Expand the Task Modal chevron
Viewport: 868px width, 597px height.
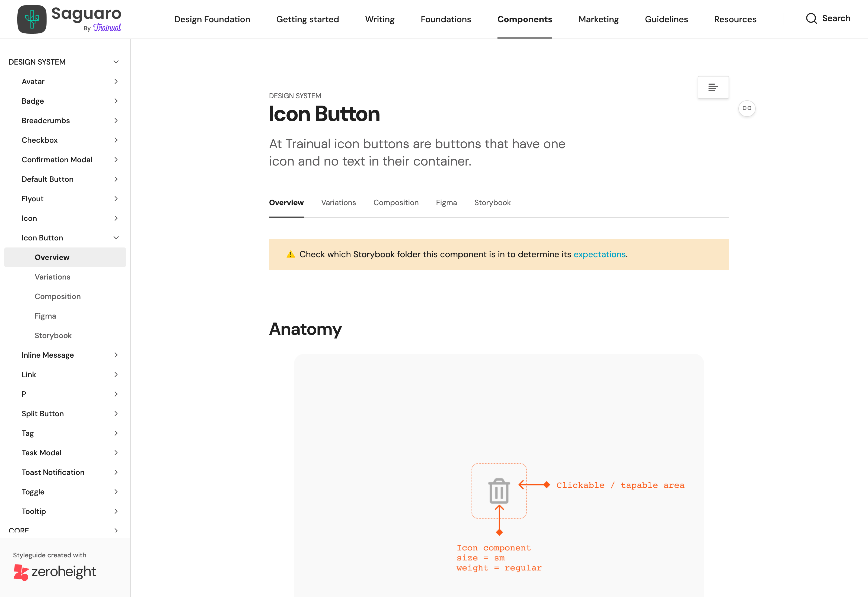point(116,453)
